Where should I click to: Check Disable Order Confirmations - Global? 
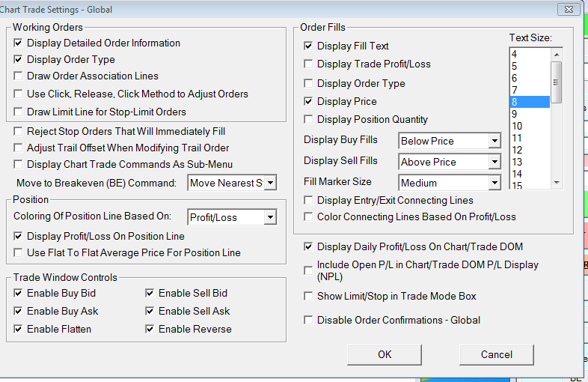click(x=308, y=321)
